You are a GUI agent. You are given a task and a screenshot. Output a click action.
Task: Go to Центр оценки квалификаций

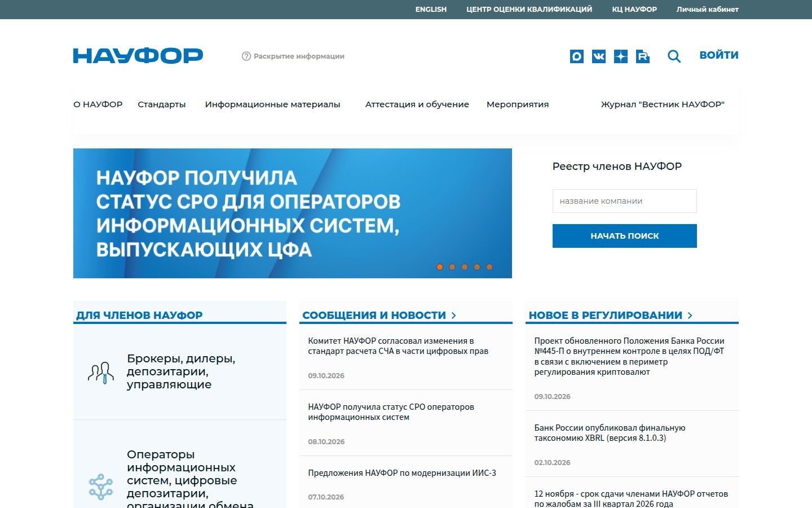tap(529, 10)
